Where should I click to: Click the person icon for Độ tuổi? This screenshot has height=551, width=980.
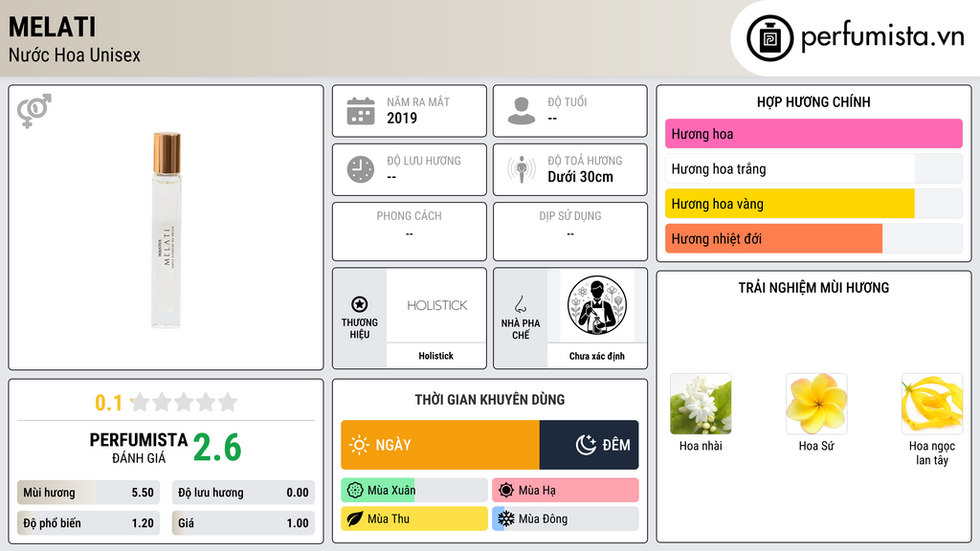522,111
